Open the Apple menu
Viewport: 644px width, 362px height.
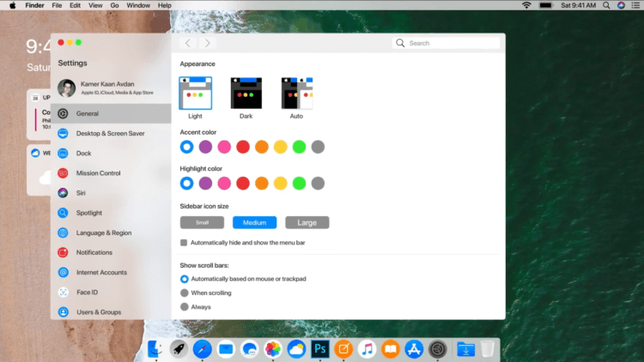[x=12, y=5]
